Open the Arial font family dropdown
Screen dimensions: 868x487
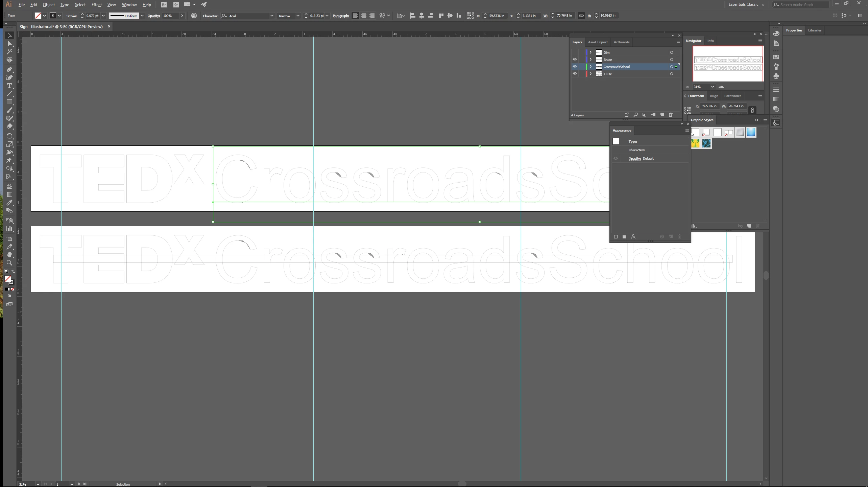tap(271, 16)
